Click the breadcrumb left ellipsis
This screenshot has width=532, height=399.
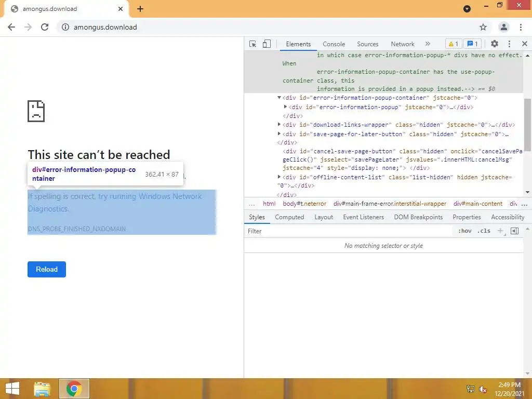252,204
